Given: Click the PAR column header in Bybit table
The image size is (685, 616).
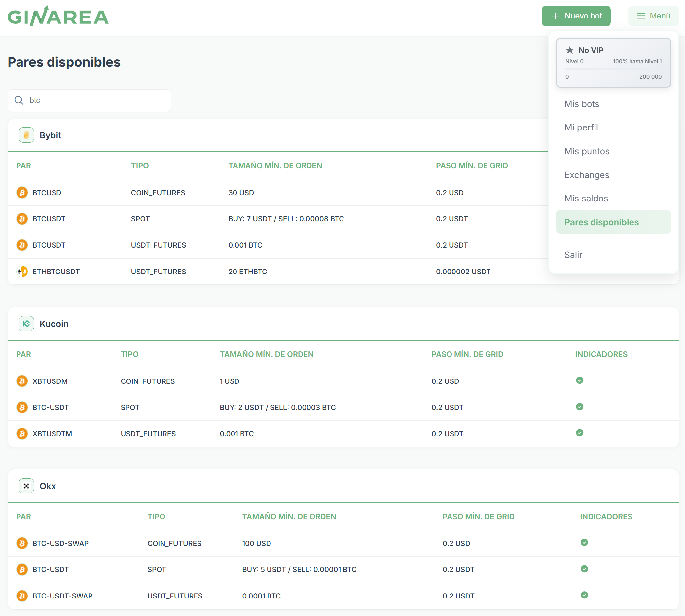Looking at the screenshot, I should [24, 166].
